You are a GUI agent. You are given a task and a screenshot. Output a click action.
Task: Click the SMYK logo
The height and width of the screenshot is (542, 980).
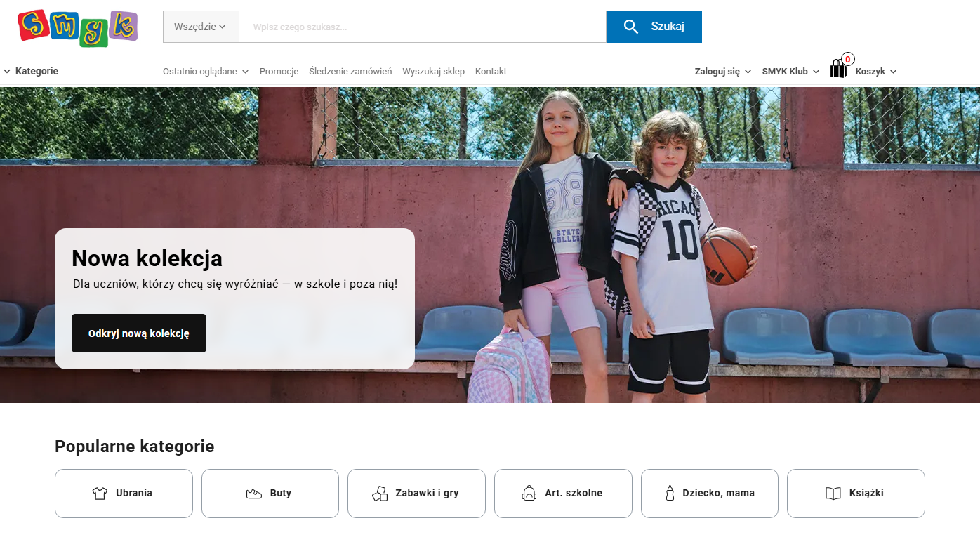coord(77,27)
